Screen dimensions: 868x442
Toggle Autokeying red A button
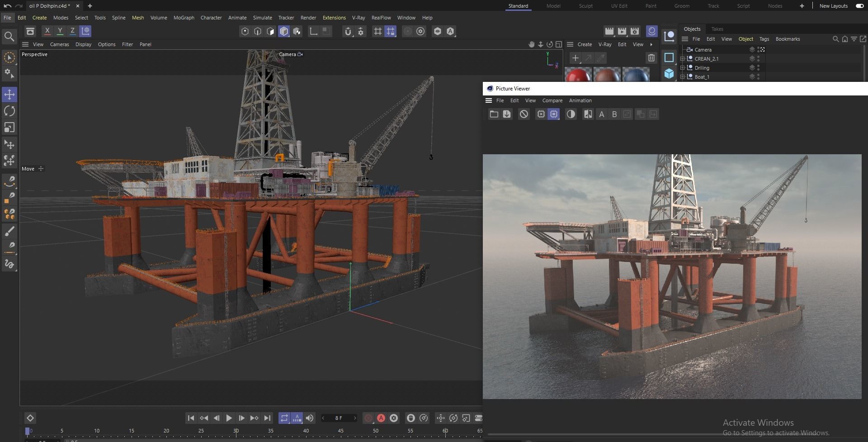point(381,418)
